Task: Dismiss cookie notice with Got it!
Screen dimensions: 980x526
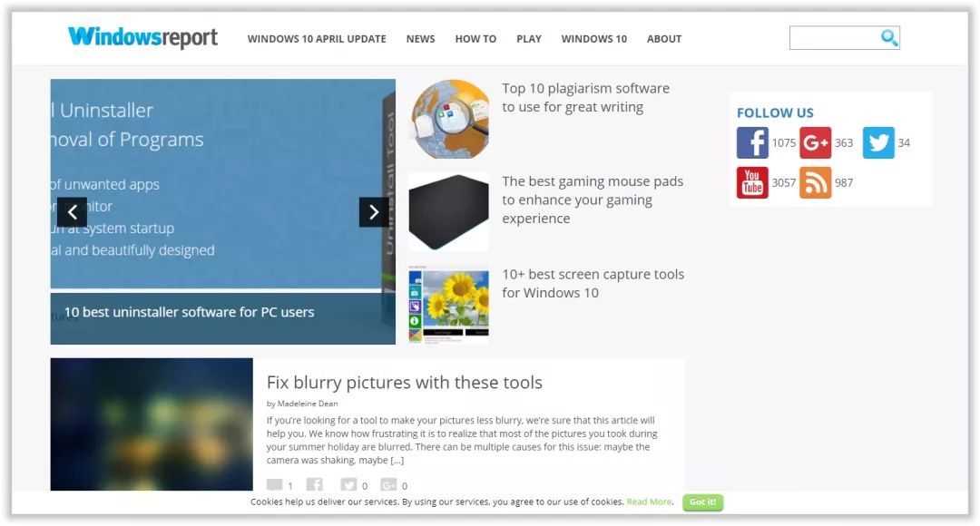Action: tap(703, 502)
